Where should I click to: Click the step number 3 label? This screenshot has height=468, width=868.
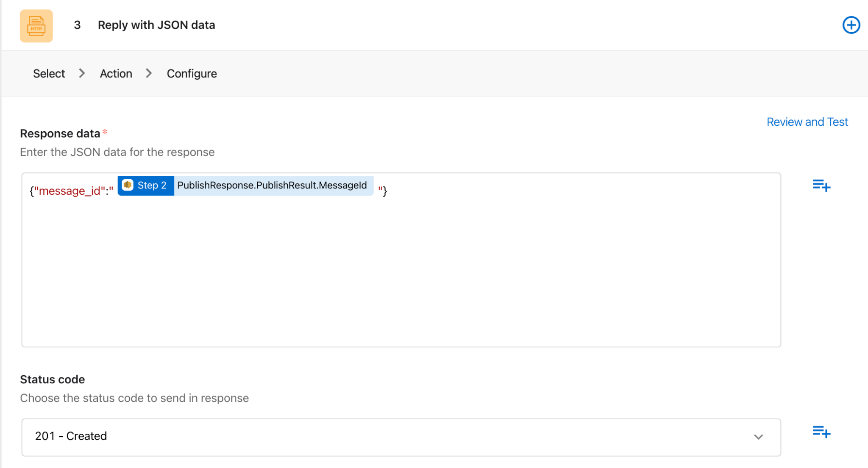coord(77,25)
